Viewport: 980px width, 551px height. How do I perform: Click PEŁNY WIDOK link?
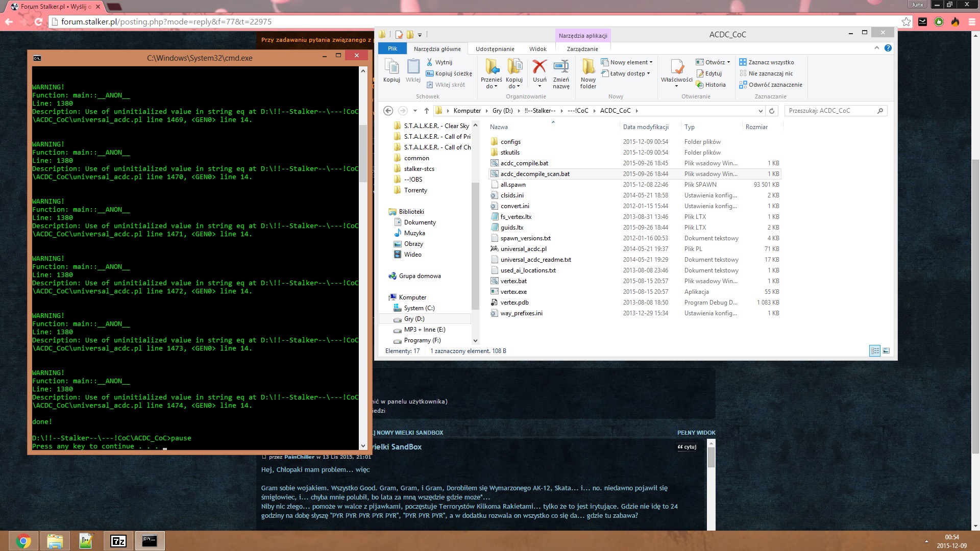click(x=696, y=433)
